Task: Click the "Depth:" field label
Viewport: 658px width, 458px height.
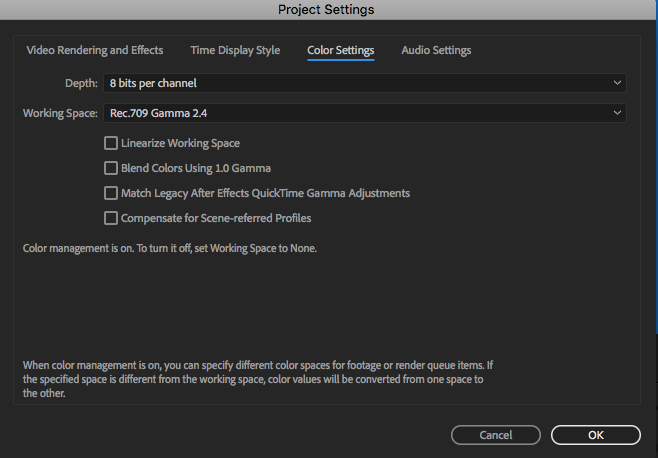Action: click(80, 83)
